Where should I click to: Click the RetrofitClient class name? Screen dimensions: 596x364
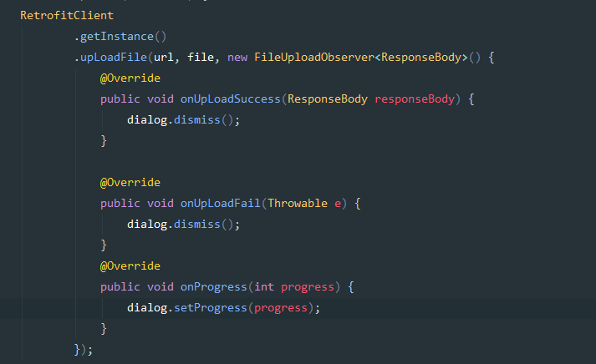coord(67,15)
